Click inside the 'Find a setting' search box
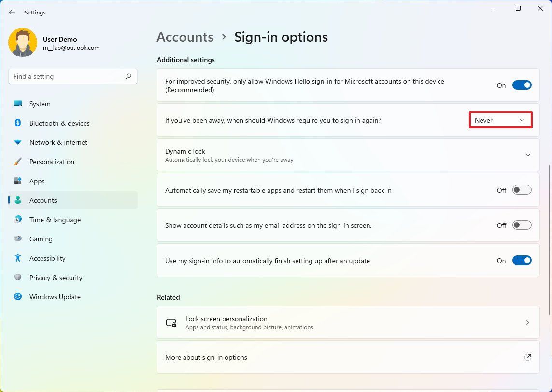Screen dimensions: 552x392 click(72, 76)
